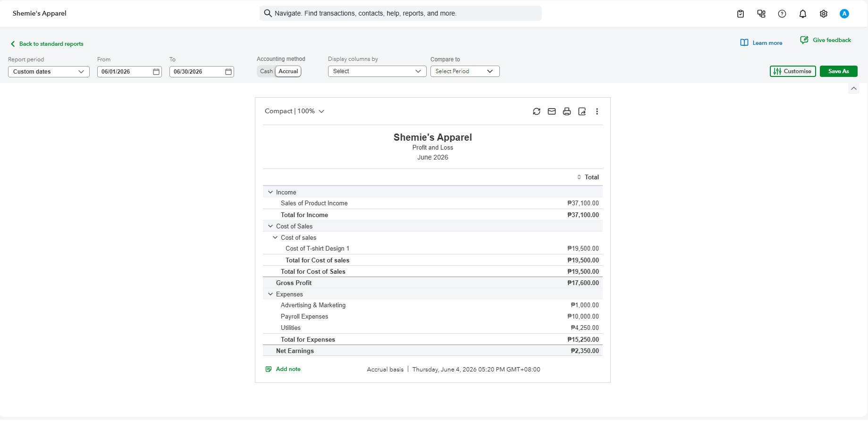This screenshot has width=868, height=421.
Task: Open the Report period Custom dates dropdown
Action: (x=49, y=72)
